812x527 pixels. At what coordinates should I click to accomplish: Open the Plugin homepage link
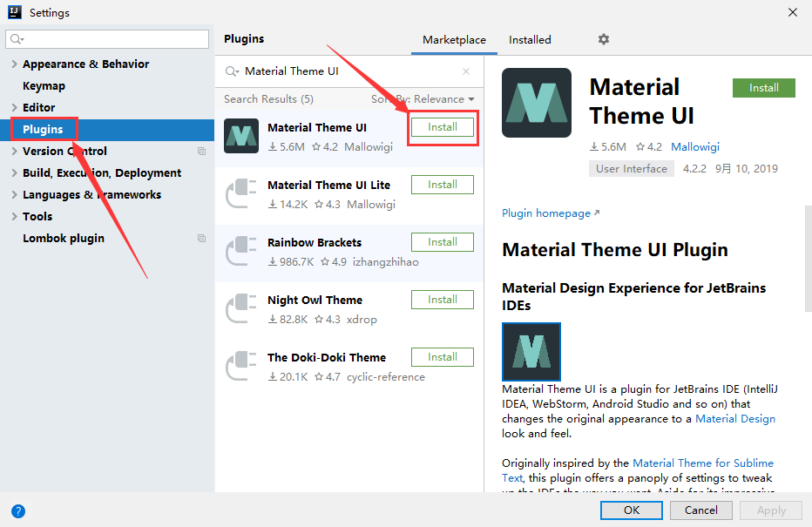click(551, 213)
